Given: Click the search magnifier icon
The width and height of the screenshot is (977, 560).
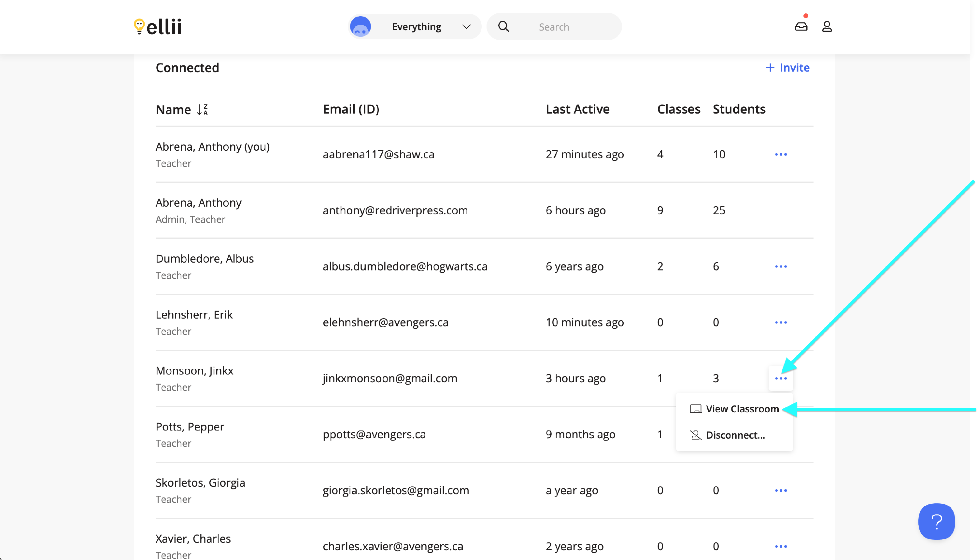Looking at the screenshot, I should (503, 27).
